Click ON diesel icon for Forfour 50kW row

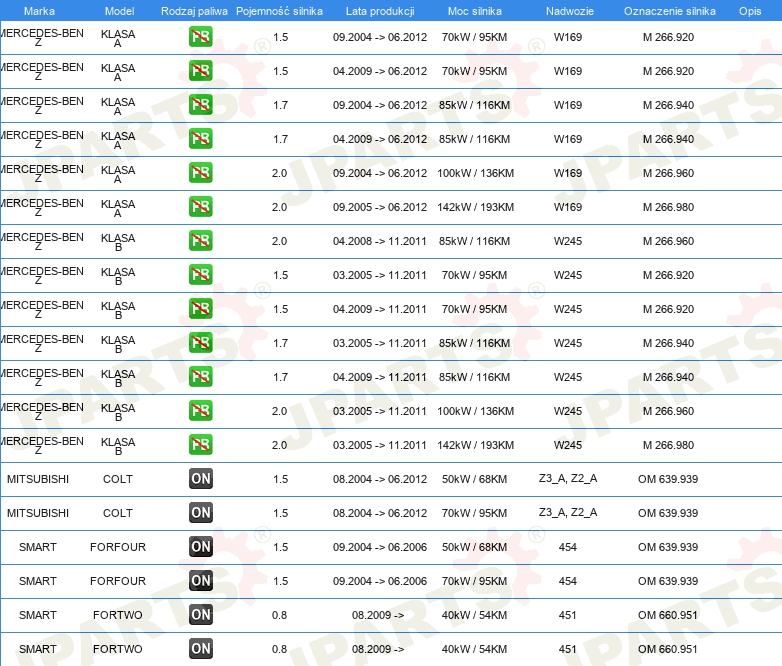[200, 546]
